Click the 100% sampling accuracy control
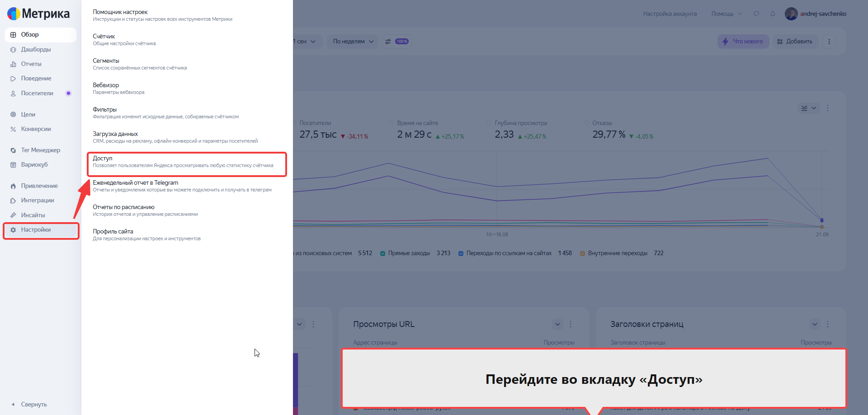The width and height of the screenshot is (868, 415). pos(397,42)
